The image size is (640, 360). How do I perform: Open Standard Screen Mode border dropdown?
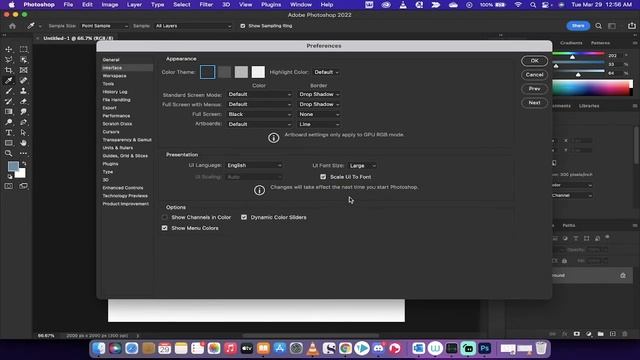coord(319,94)
